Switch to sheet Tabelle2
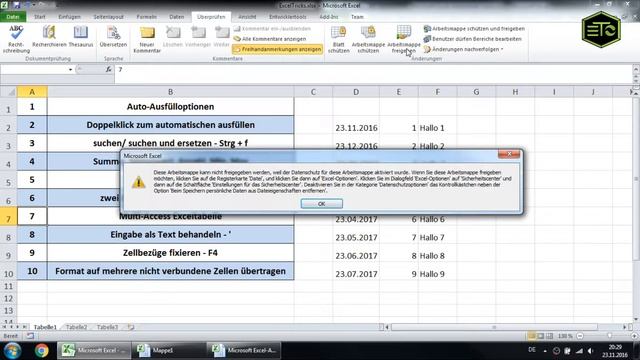Viewport: 640px width, 360px height. point(76,327)
